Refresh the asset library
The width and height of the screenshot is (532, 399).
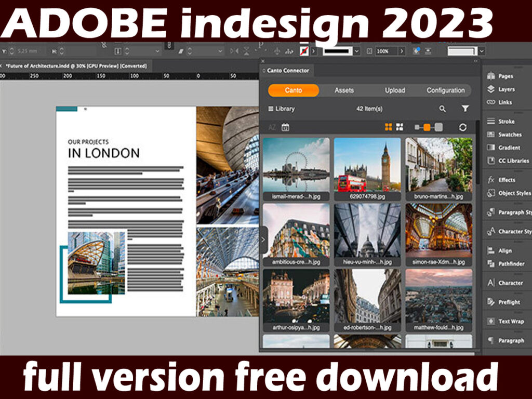point(464,127)
